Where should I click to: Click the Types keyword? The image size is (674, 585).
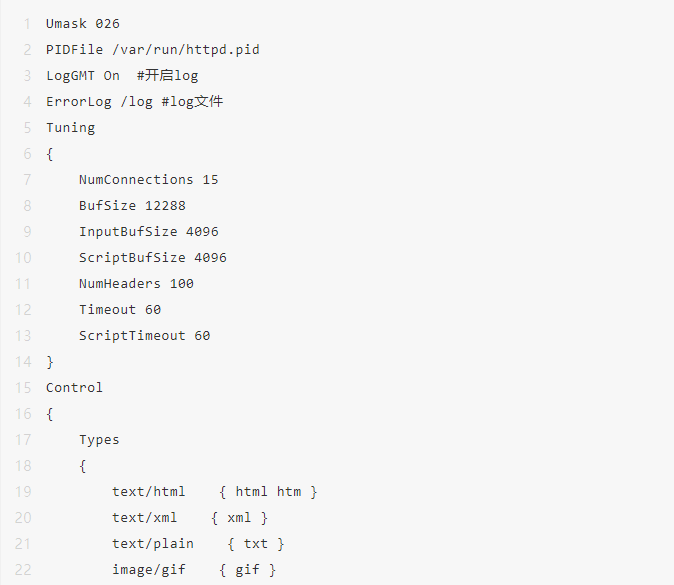point(99,439)
